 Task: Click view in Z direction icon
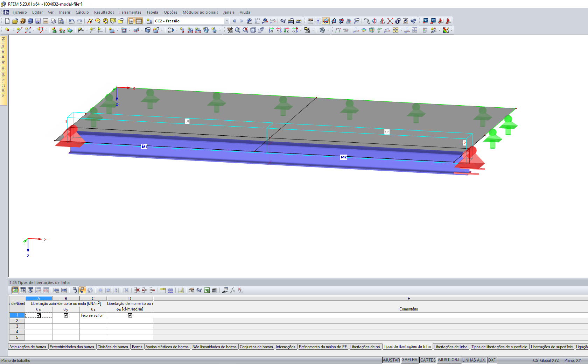tap(287, 30)
